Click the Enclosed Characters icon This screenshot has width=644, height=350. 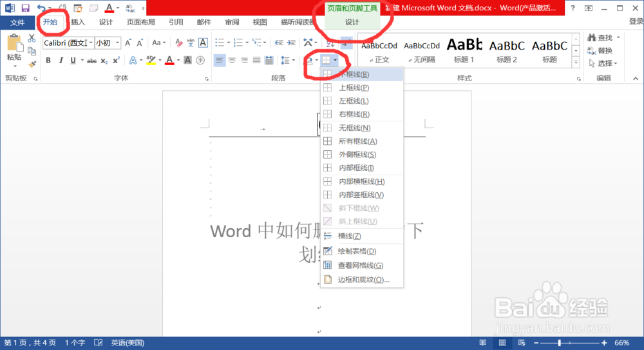coord(200,61)
